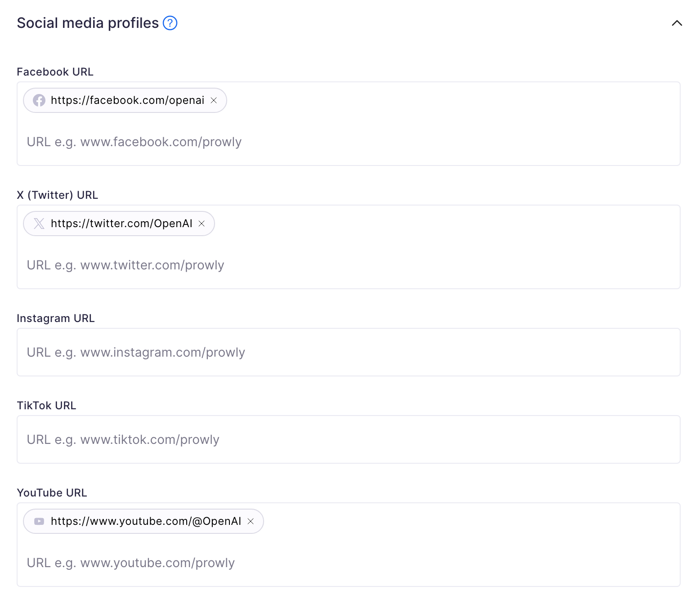Click the YouTube URL label
Image resolution: width=700 pixels, height=613 pixels.
pyautogui.click(x=52, y=492)
